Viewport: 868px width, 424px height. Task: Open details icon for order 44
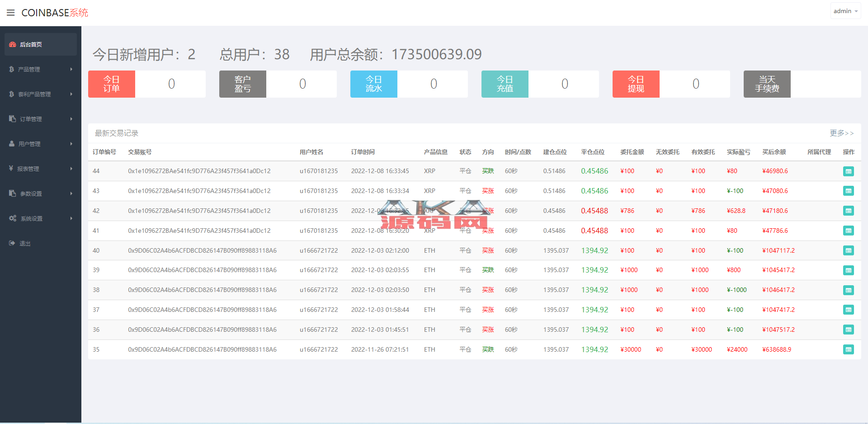click(x=848, y=171)
